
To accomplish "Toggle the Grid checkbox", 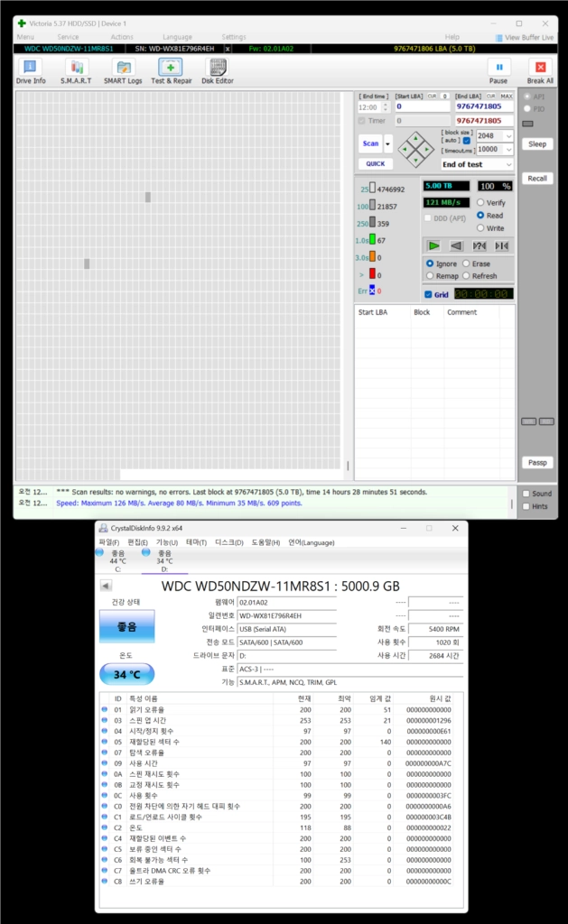I will 428,294.
